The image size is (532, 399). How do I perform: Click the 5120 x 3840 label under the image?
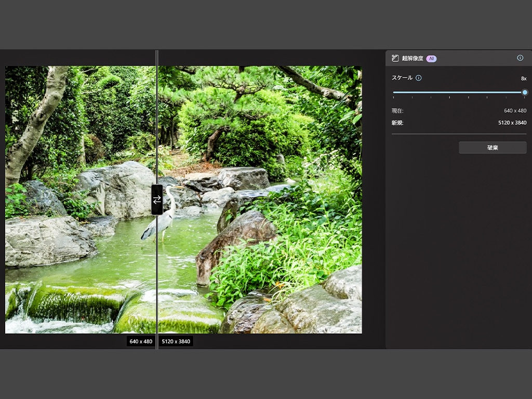(x=176, y=341)
